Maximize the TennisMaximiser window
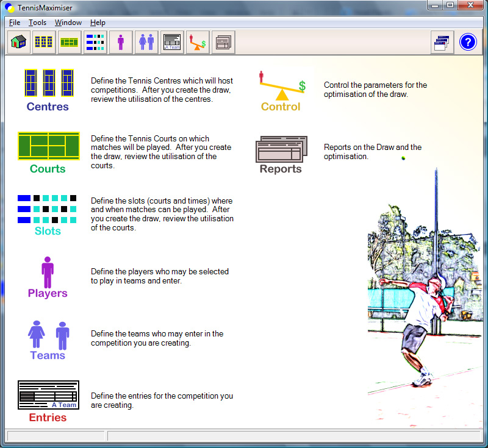Screen dimensions: 488x448 (450, 5)
